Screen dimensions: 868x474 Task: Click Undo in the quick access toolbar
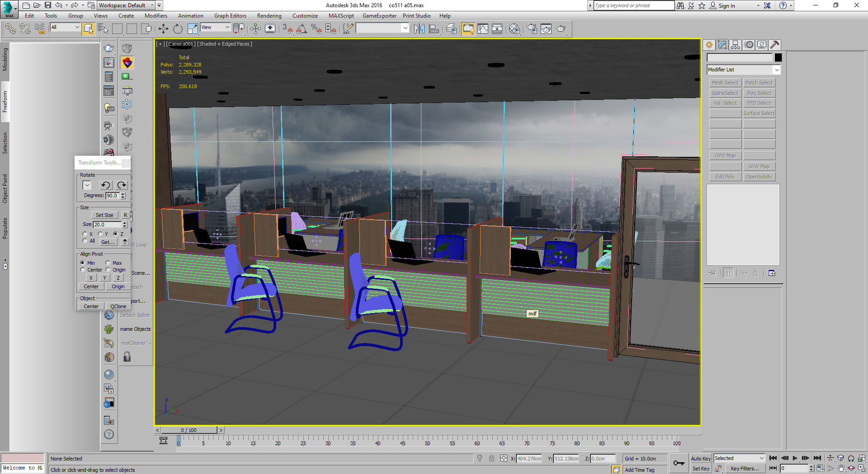click(59, 5)
